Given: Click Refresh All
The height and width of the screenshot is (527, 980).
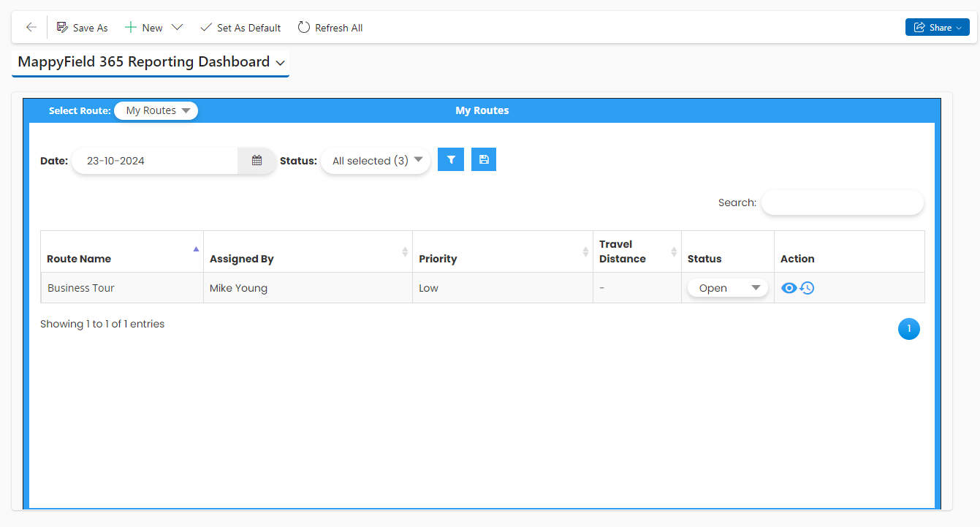Looking at the screenshot, I should [330, 28].
